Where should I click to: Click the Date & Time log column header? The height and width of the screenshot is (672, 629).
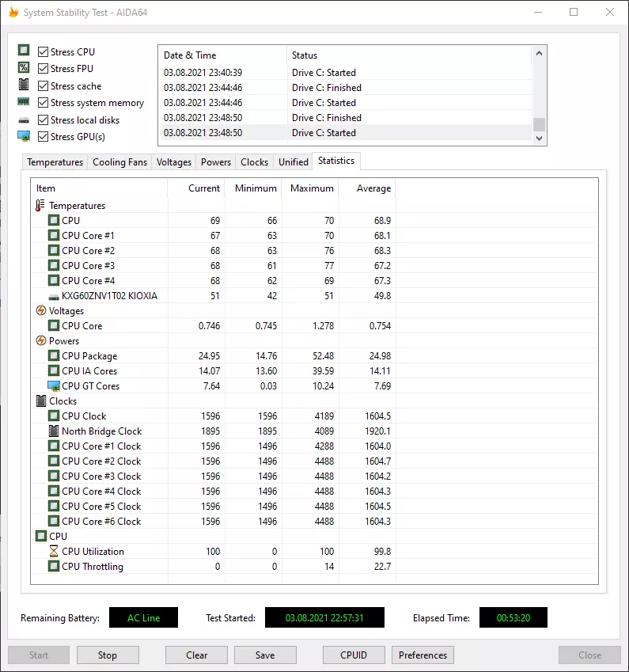[x=222, y=55]
